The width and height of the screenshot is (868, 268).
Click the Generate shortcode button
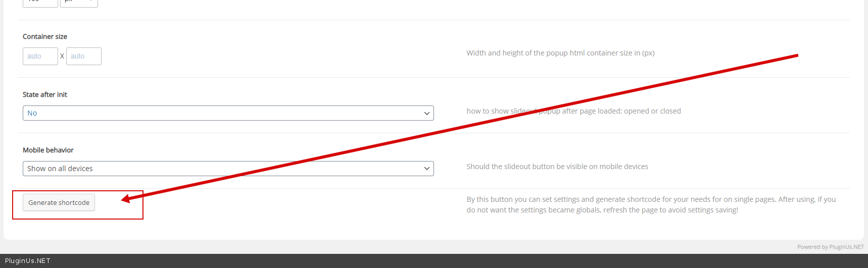(x=59, y=202)
